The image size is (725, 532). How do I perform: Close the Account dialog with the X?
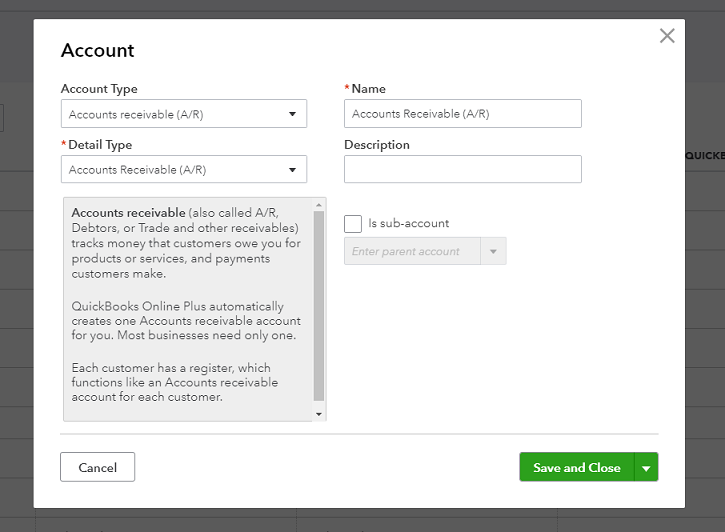pos(667,37)
